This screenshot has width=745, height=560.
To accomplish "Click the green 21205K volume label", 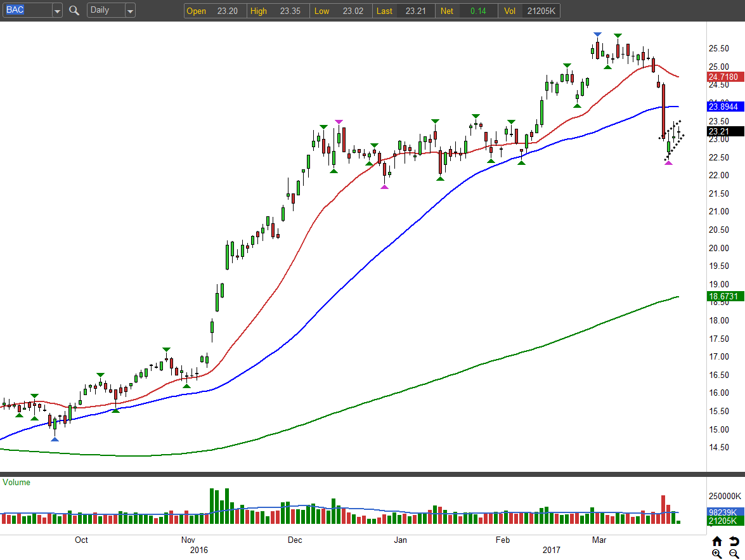I will tap(725, 521).
